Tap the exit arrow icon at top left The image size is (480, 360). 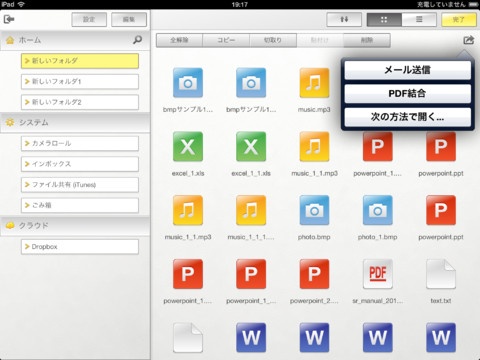[x=9, y=19]
